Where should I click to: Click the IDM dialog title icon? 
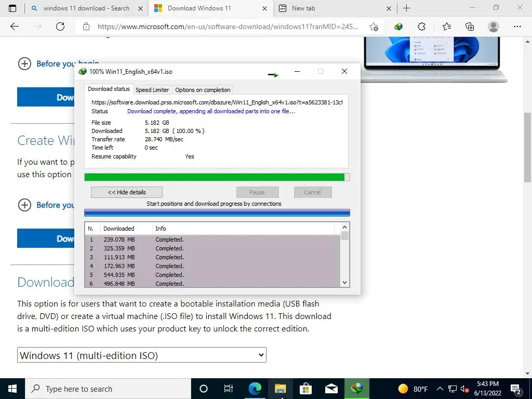coord(83,72)
